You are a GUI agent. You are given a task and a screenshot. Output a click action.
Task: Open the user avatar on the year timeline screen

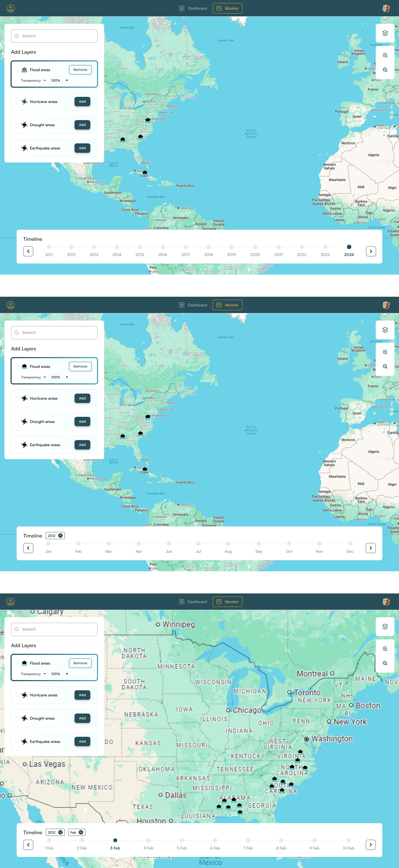(386, 8)
